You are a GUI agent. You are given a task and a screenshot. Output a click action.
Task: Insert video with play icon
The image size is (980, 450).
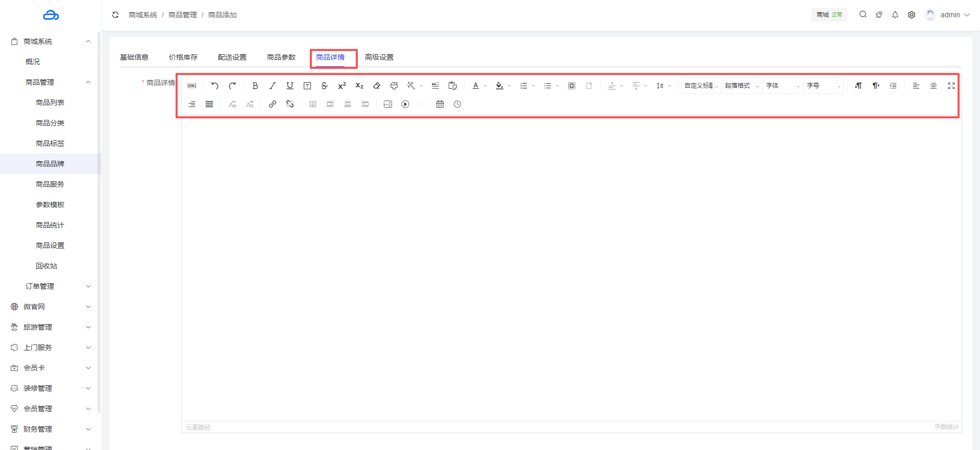(405, 104)
